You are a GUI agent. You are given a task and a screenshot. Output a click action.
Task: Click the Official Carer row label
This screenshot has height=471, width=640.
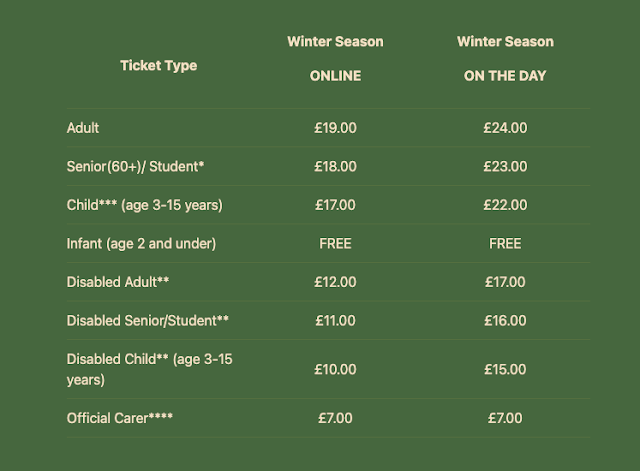[120, 418]
